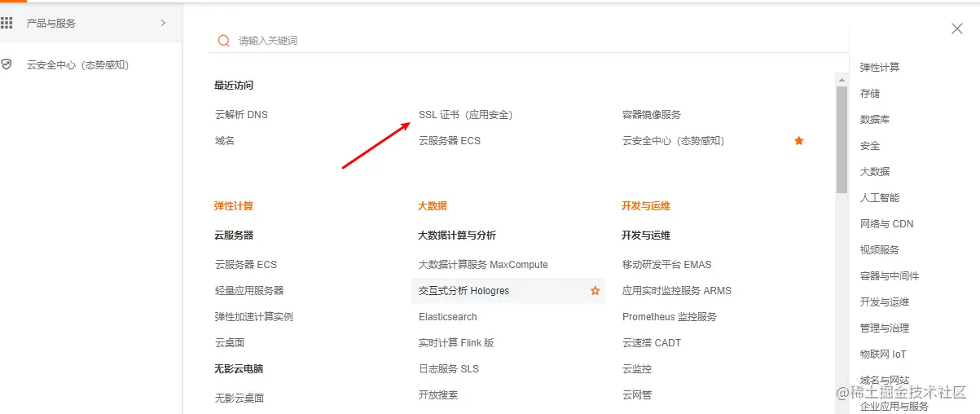Open 云监控 link
The height and width of the screenshot is (414, 980).
coord(637,369)
